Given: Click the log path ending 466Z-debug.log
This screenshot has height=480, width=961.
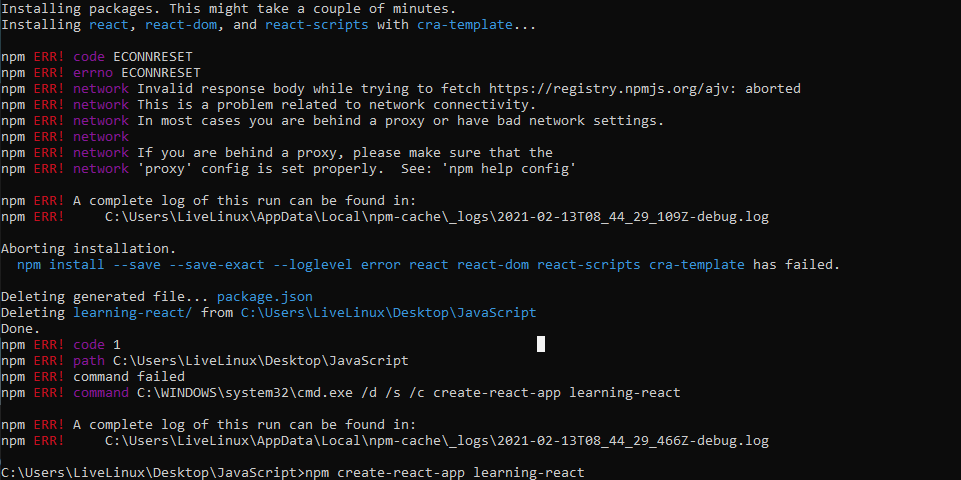Looking at the screenshot, I should (436, 441).
